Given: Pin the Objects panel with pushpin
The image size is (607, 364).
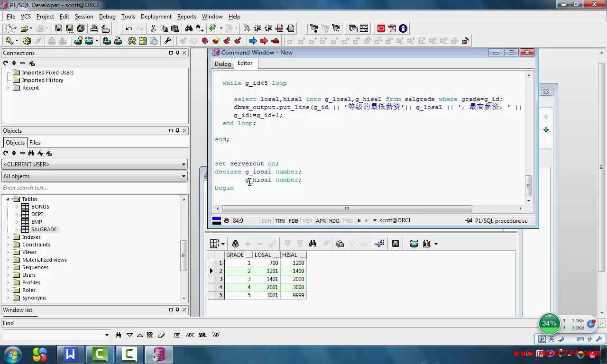Looking at the screenshot, I should tap(178, 131).
